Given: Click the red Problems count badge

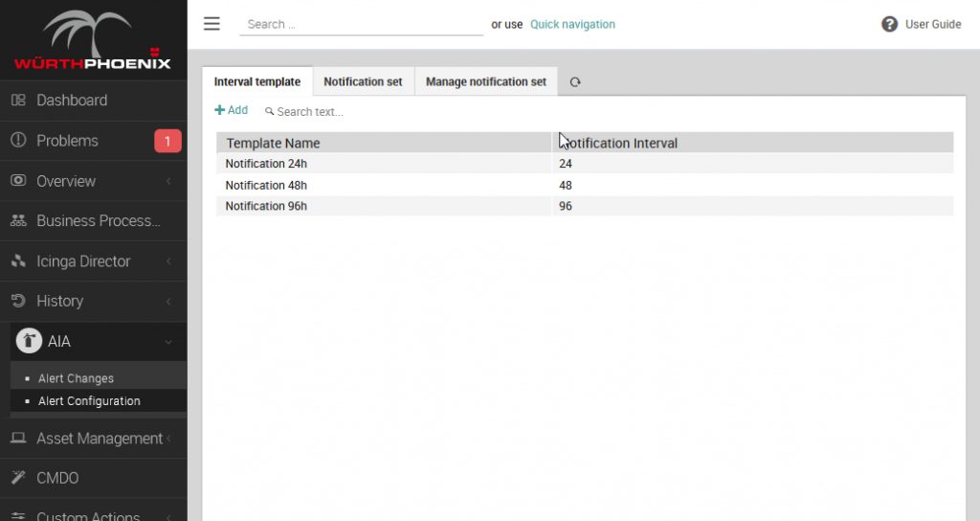Looking at the screenshot, I should [167, 141].
